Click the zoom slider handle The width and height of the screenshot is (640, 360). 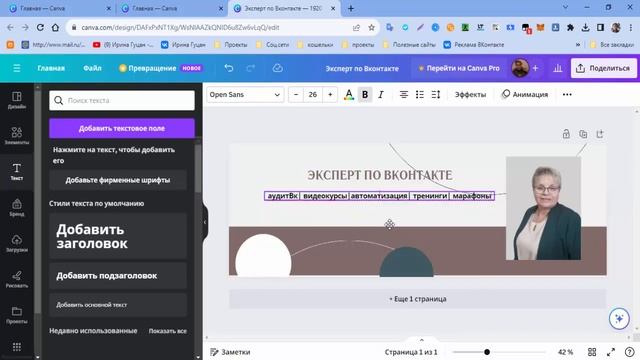tap(487, 352)
